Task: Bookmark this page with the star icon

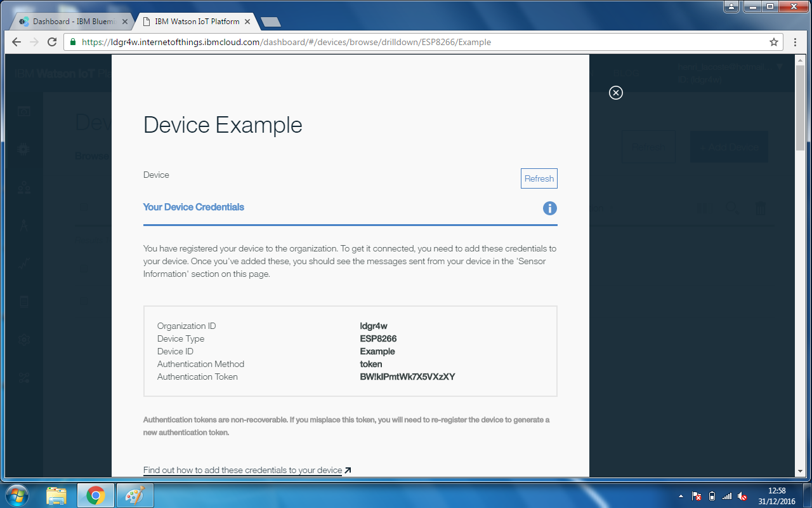Action: 773,43
